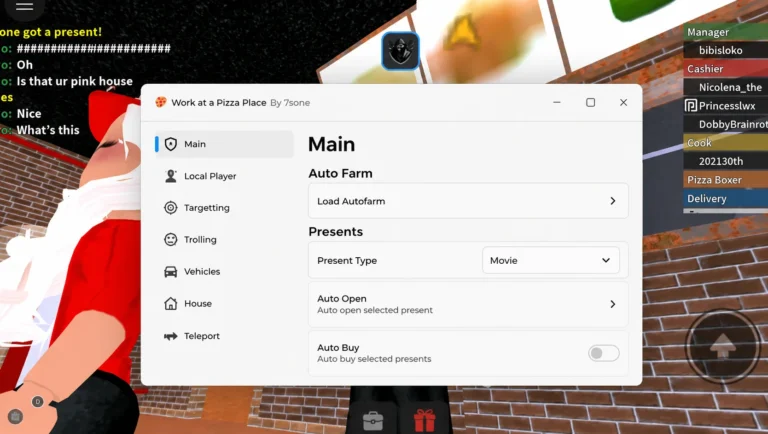Click the car icon beside Vehicles
This screenshot has width=768, height=434.
coord(170,271)
